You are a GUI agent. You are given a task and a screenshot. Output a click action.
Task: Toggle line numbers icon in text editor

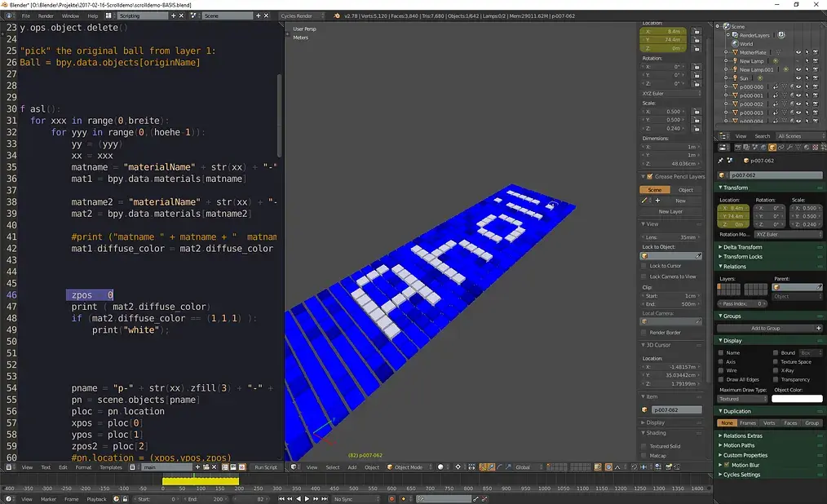[225, 467]
